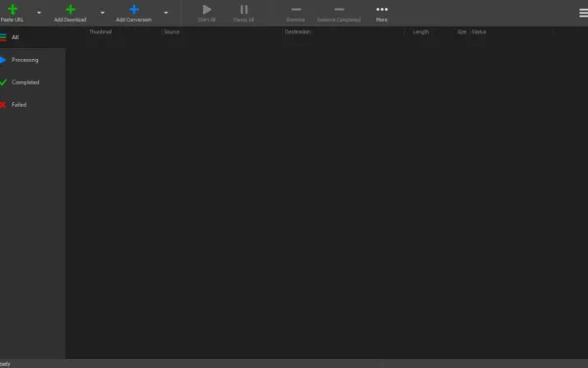Show the Failed items list

pos(33,105)
